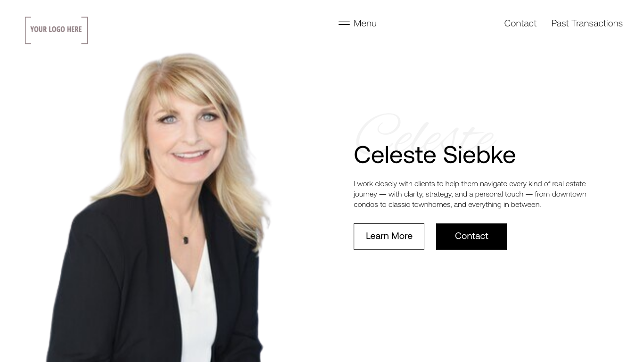This screenshot has height=362, width=644.
Task: Go to the Past Transactions page
Action: 587,23
